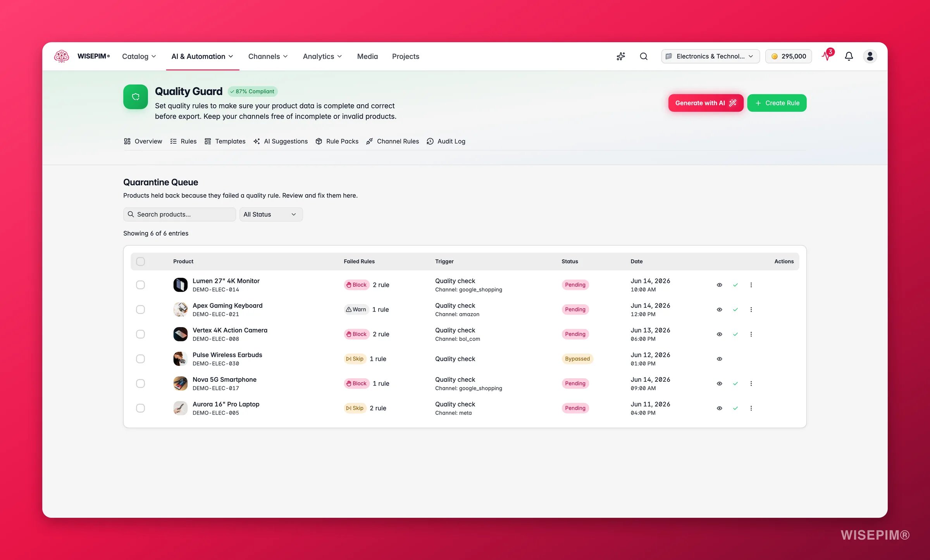930x560 pixels.
Task: Select the Nova 5G Smartphone row checkbox
Action: 140,384
